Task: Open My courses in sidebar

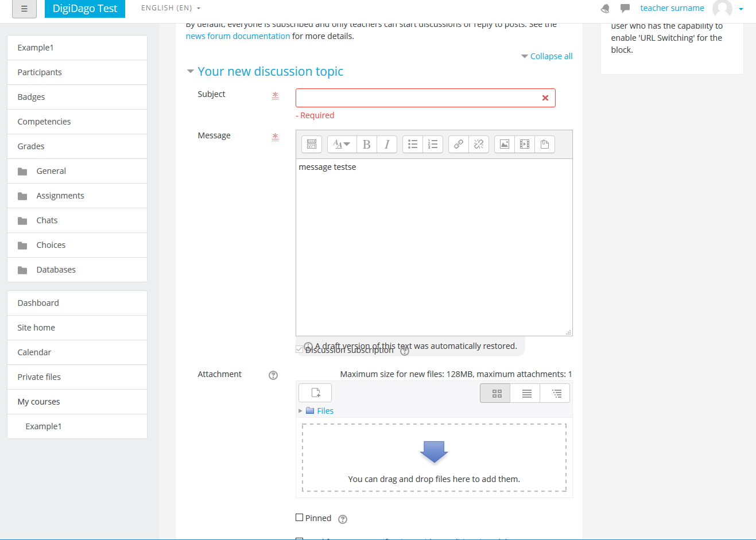Action: pos(77,402)
